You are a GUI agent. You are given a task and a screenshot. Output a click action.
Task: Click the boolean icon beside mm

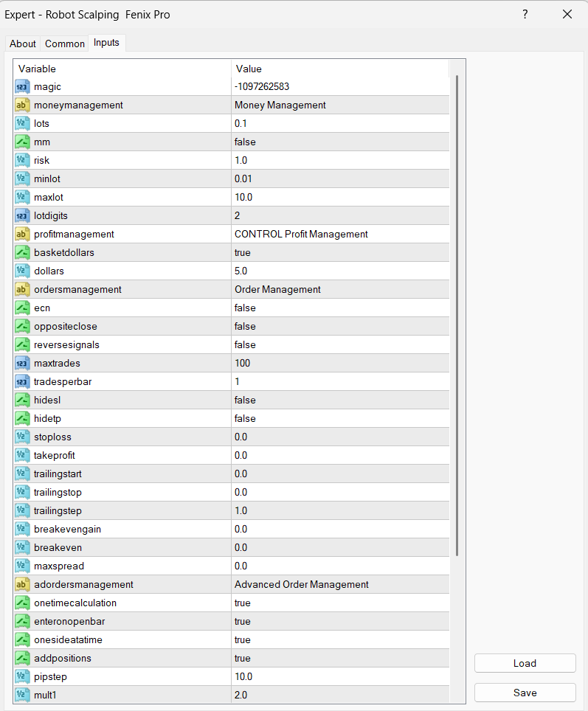[22, 142]
